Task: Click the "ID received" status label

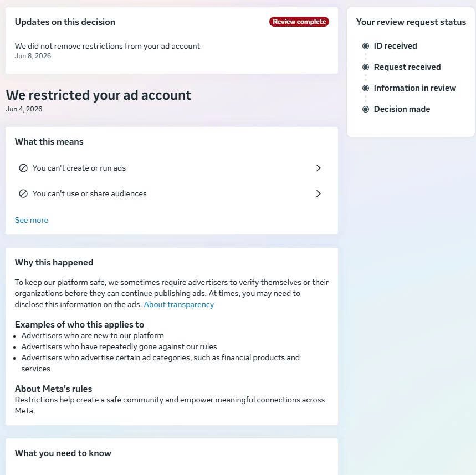Action: (x=395, y=46)
